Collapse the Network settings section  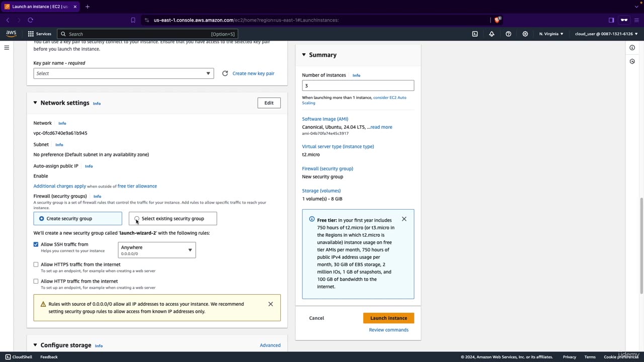[35, 103]
